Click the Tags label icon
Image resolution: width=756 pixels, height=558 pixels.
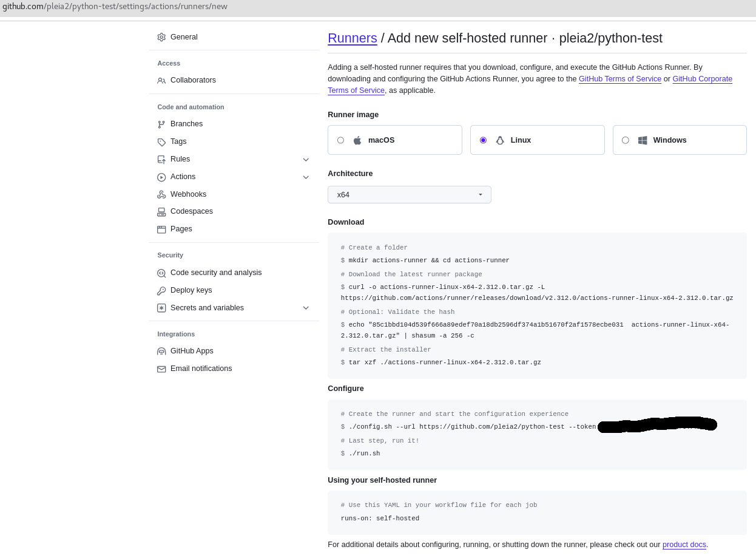point(161,141)
